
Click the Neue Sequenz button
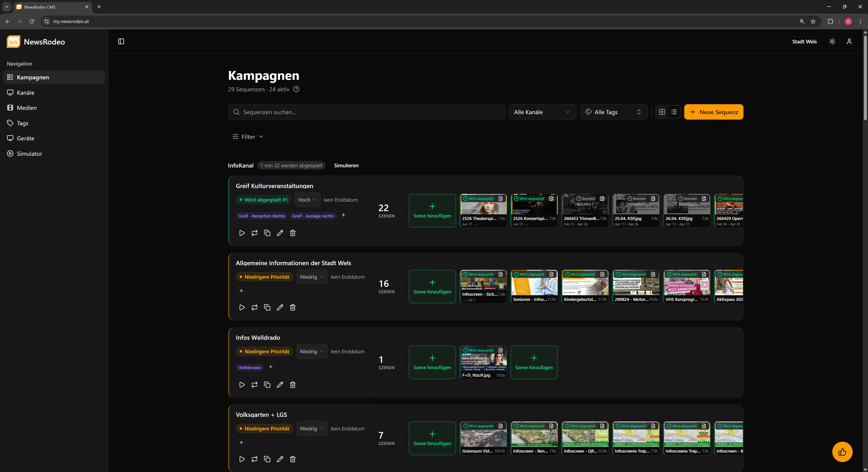click(713, 112)
